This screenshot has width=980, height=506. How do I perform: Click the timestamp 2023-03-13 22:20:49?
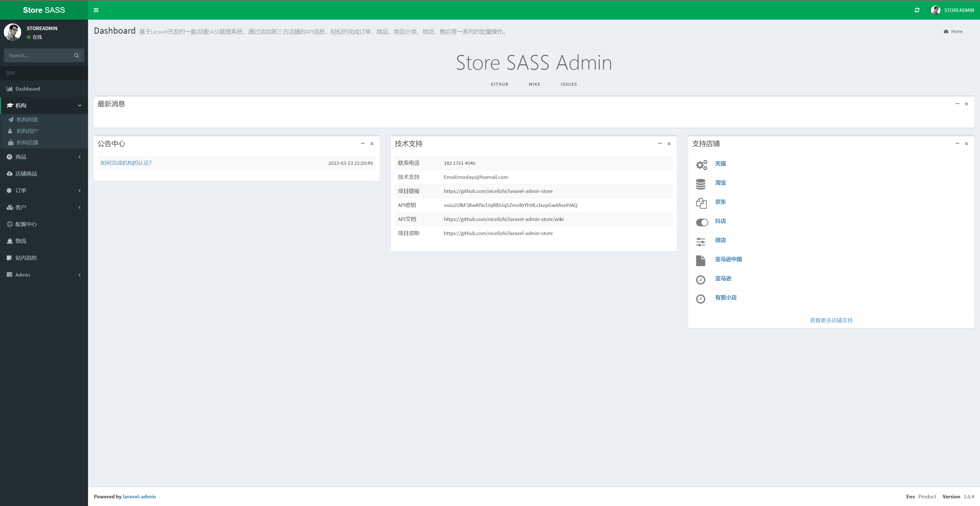350,163
